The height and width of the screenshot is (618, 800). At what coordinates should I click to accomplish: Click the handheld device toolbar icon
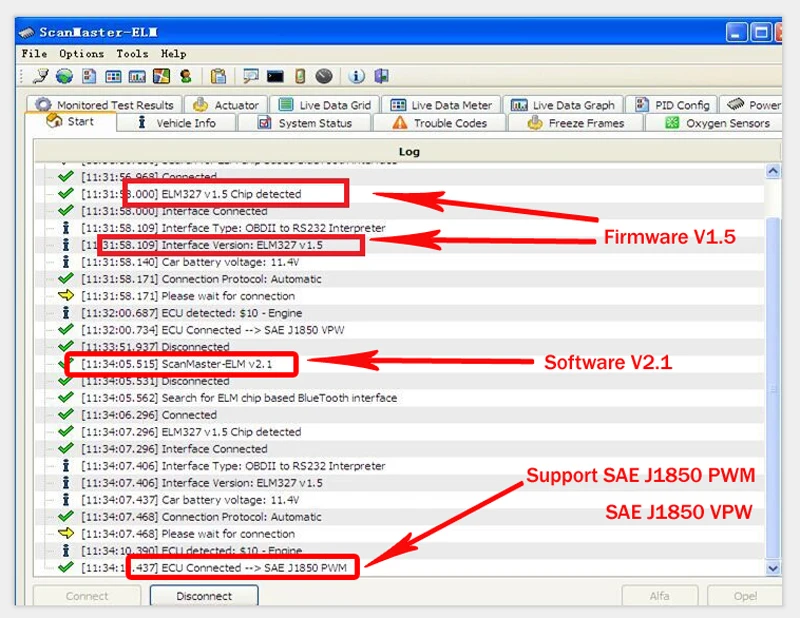point(300,76)
